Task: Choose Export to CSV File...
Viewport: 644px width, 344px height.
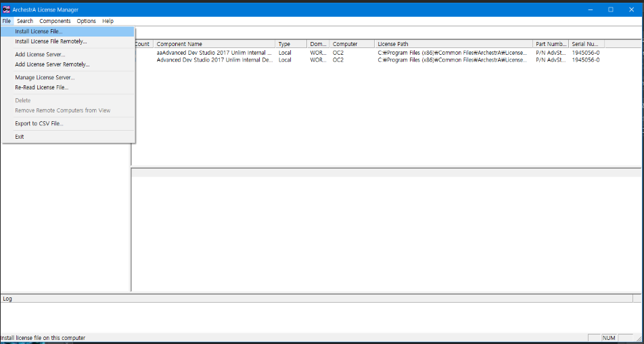Action: click(x=68, y=124)
